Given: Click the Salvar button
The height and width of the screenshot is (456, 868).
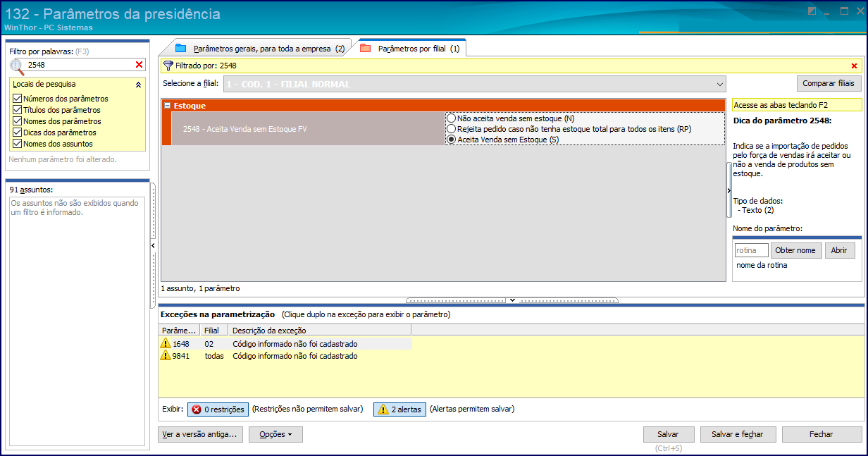Looking at the screenshot, I should [x=669, y=435].
